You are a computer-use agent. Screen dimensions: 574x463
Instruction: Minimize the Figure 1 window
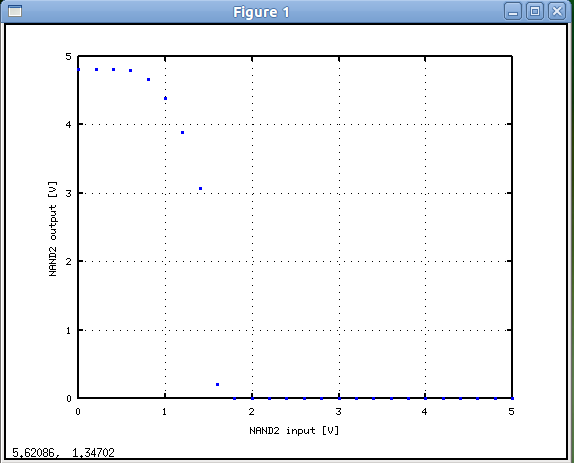513,11
